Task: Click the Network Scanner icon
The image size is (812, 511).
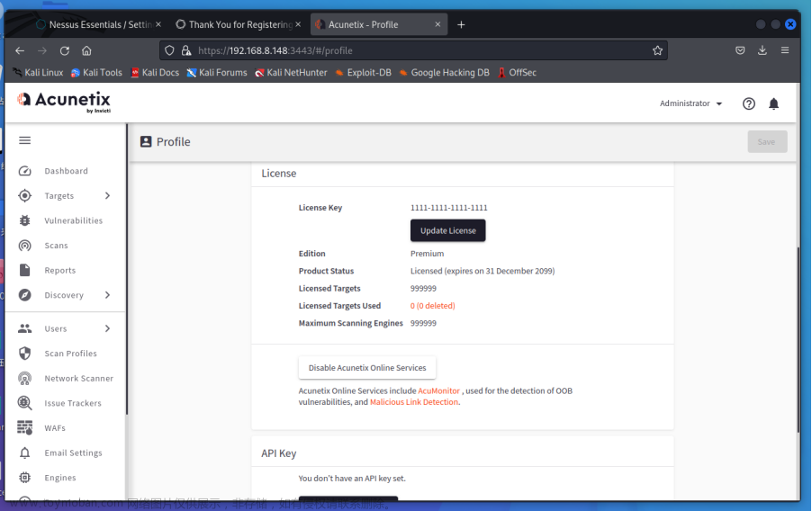Action: [x=25, y=379]
